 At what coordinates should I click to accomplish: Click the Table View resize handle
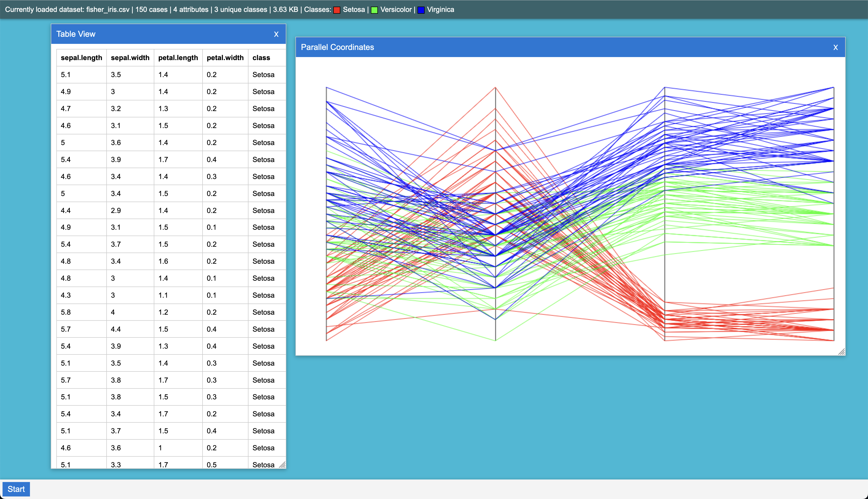(282, 465)
